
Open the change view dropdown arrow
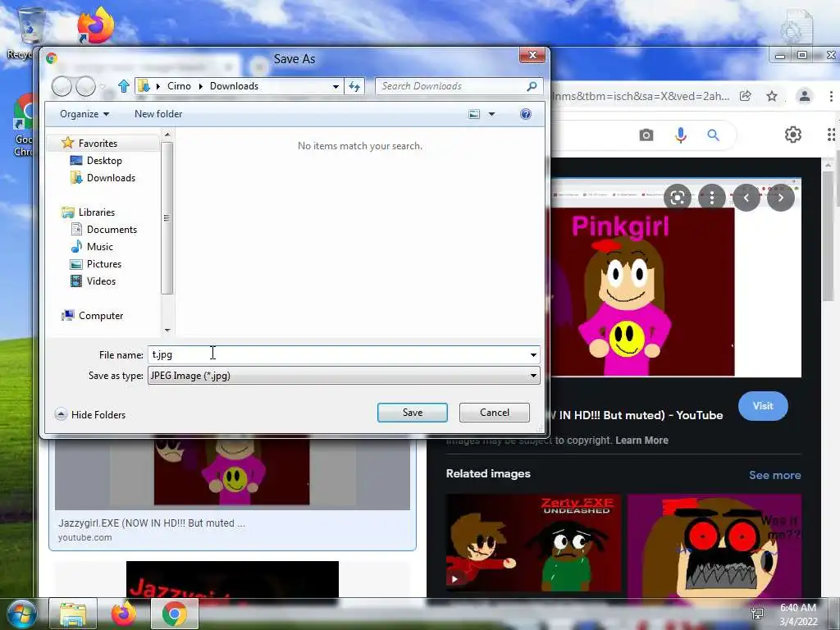492,114
